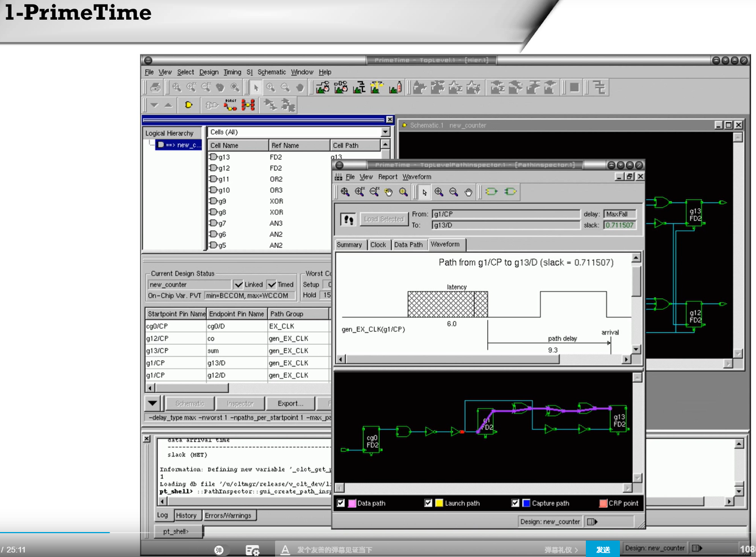Click the blue Capture path color swatch
756x557 pixels.
point(526,503)
